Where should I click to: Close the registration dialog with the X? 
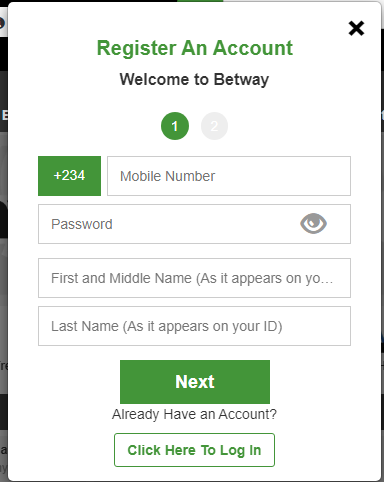point(356,28)
